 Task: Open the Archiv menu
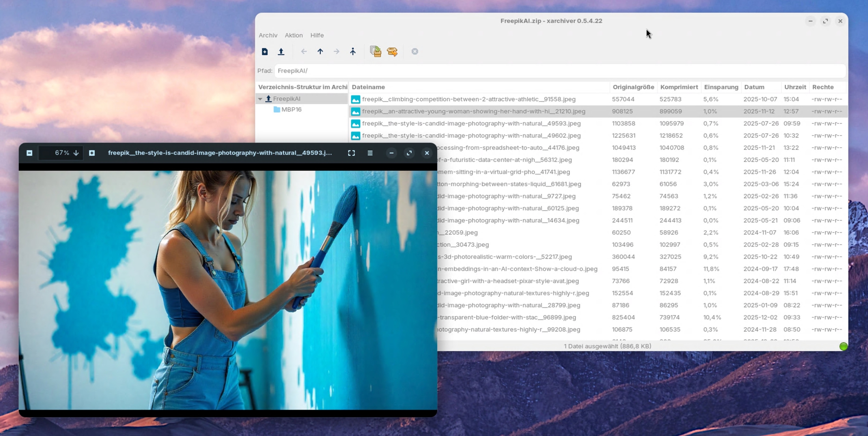tap(268, 35)
